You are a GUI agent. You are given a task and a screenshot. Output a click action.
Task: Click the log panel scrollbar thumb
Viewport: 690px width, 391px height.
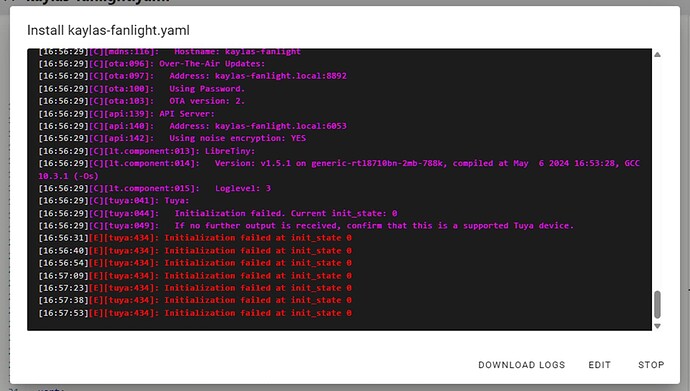click(657, 304)
